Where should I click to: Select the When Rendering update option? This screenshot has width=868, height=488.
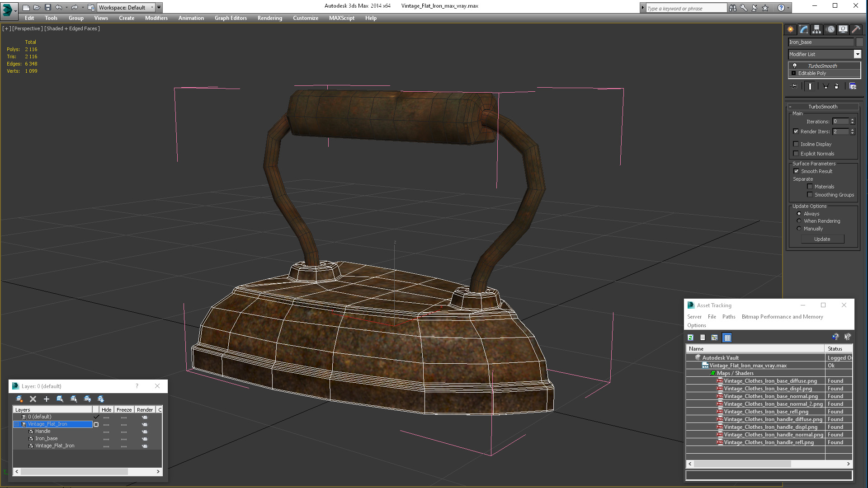click(x=799, y=221)
